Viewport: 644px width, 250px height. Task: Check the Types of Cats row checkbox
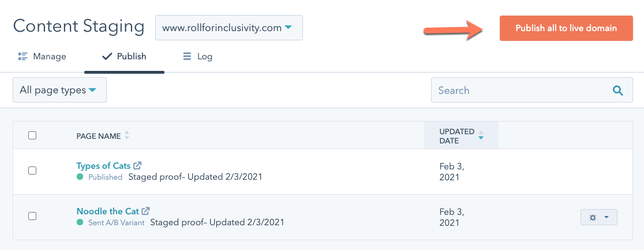[32, 171]
